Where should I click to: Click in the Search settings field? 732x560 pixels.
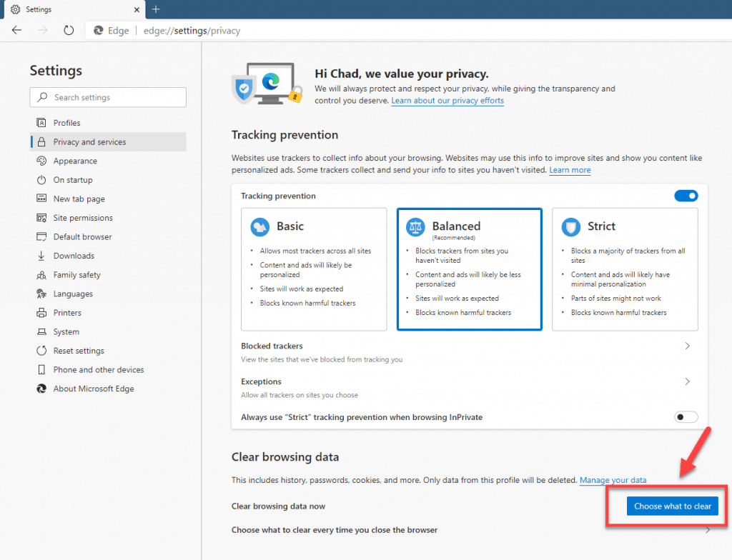coord(107,97)
